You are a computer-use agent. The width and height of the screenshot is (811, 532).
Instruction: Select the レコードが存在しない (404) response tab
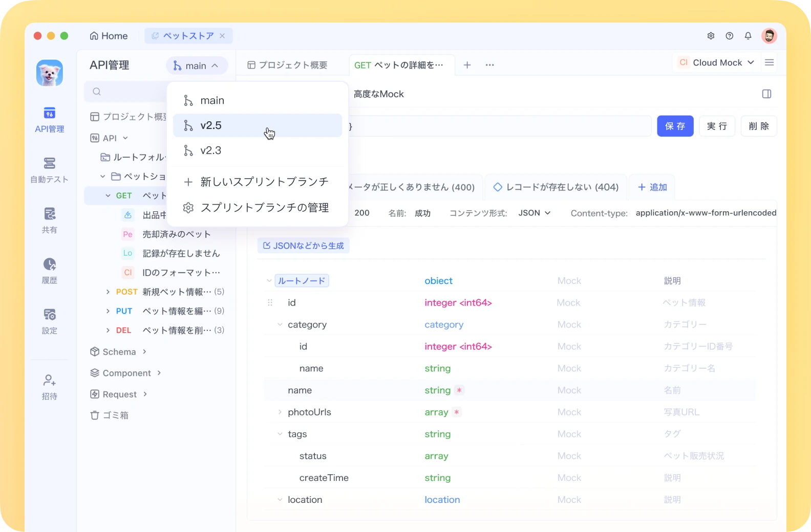[x=556, y=187]
